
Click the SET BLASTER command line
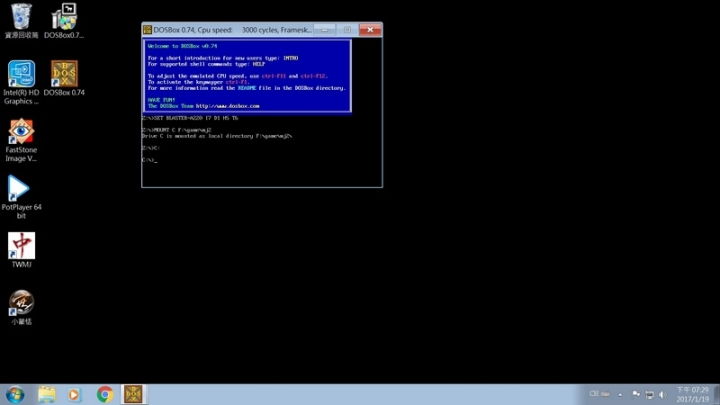coord(190,118)
